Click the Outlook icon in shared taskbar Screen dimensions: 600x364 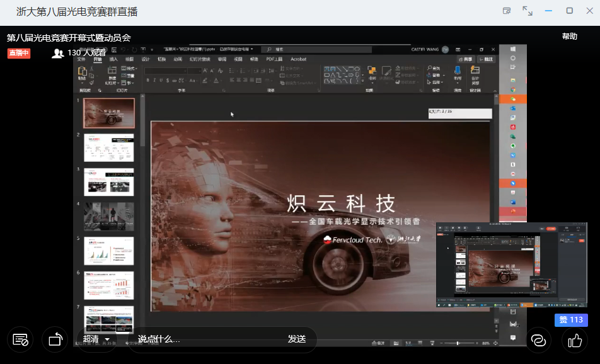coord(513,108)
